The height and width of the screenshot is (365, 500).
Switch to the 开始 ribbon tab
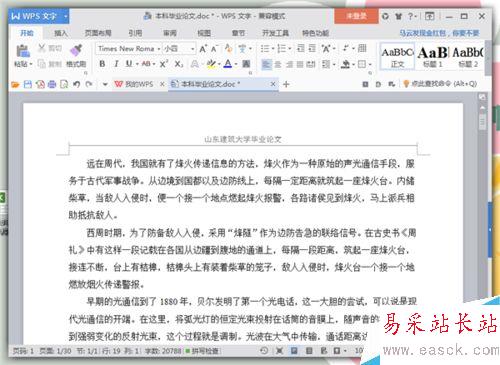pyautogui.click(x=27, y=33)
